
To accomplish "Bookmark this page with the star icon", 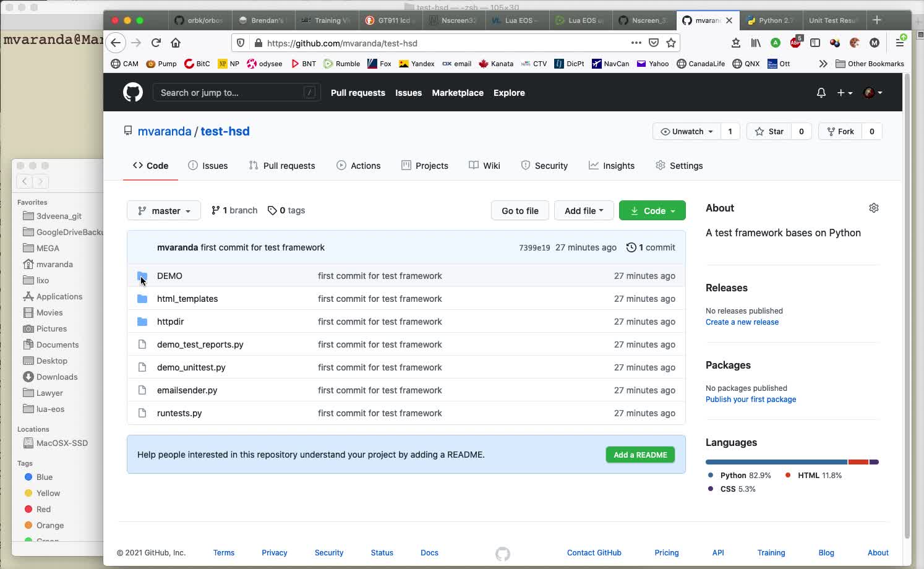I will click(671, 43).
